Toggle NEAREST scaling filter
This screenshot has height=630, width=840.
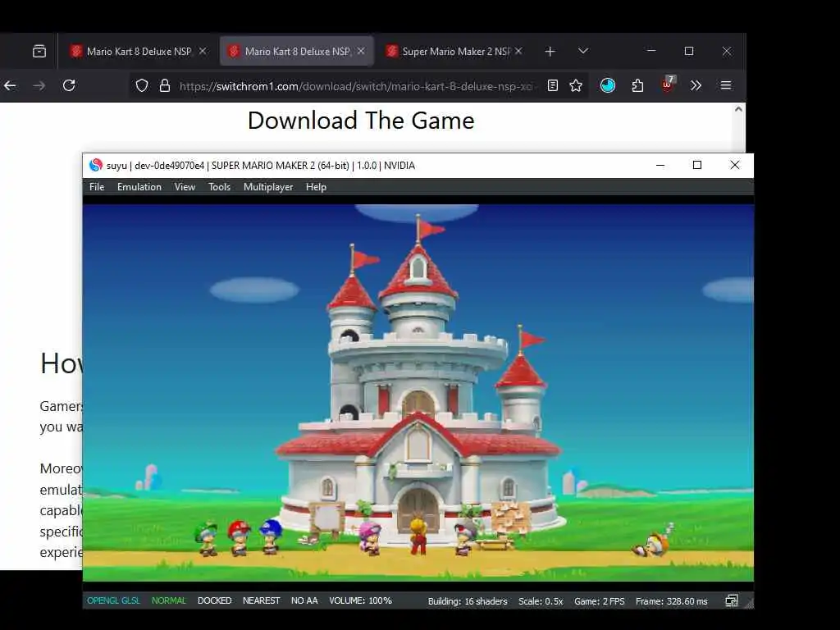point(262,600)
